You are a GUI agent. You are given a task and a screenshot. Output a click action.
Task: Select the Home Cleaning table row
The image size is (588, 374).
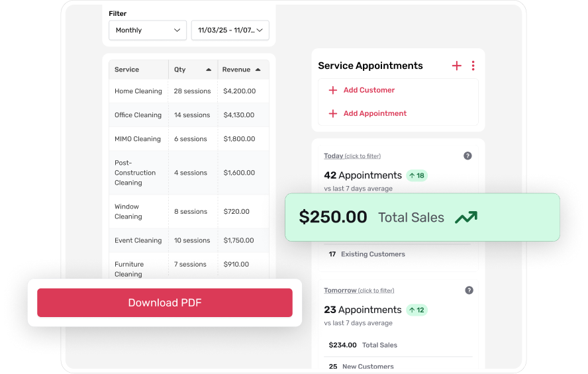pos(189,91)
